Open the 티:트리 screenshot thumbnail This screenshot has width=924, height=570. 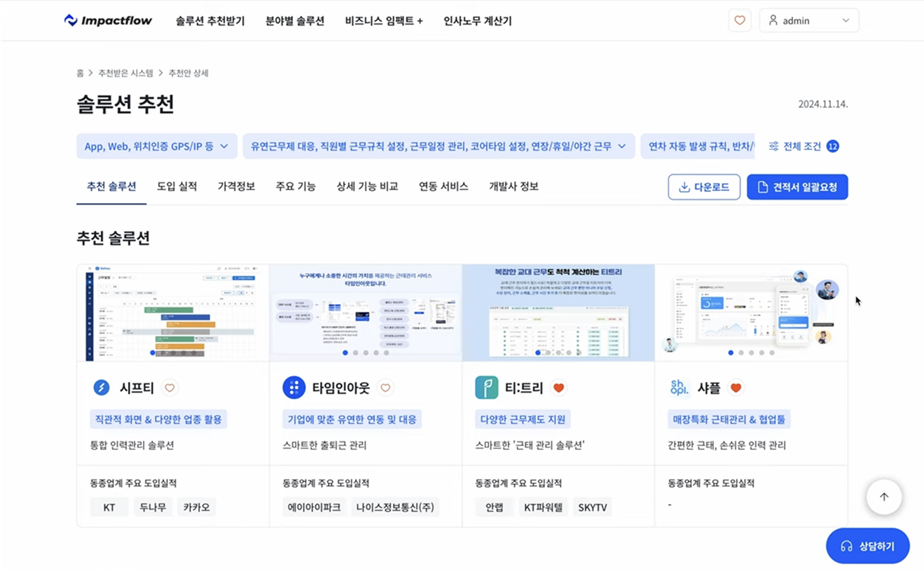click(558, 313)
